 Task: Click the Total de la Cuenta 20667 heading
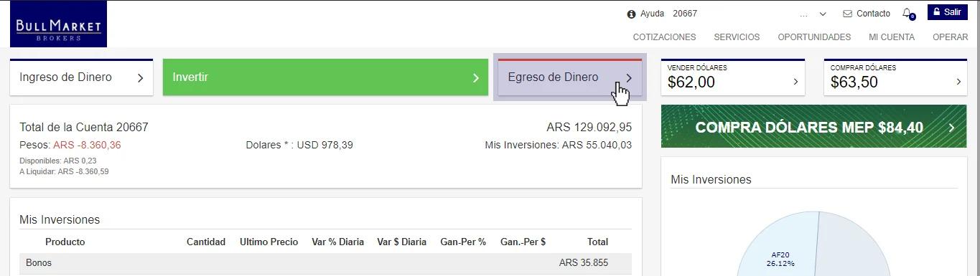(84, 128)
